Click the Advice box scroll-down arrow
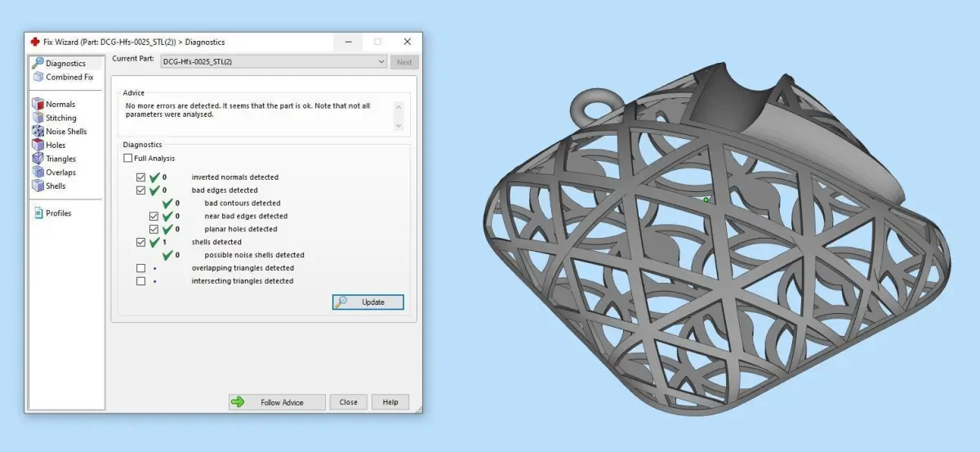Viewport: 980px width, 452px height. pyautogui.click(x=399, y=126)
